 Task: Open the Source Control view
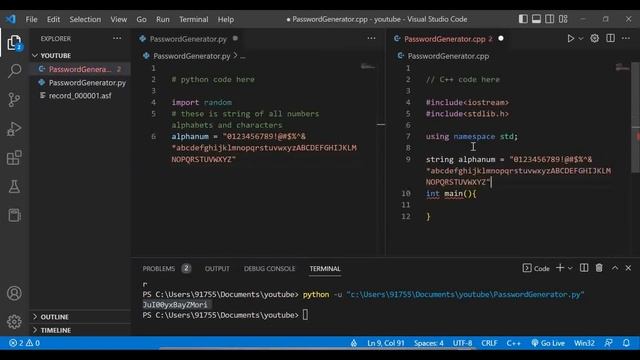(14, 100)
